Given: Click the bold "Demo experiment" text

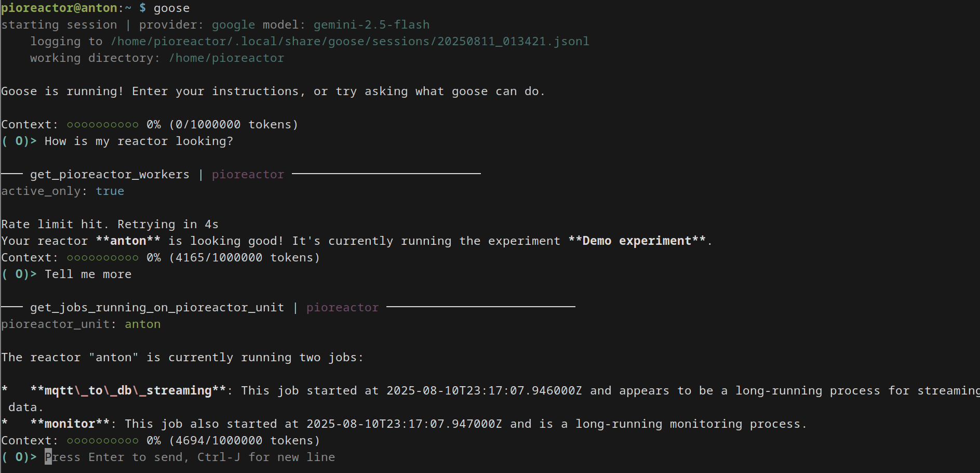Looking at the screenshot, I should point(636,241).
